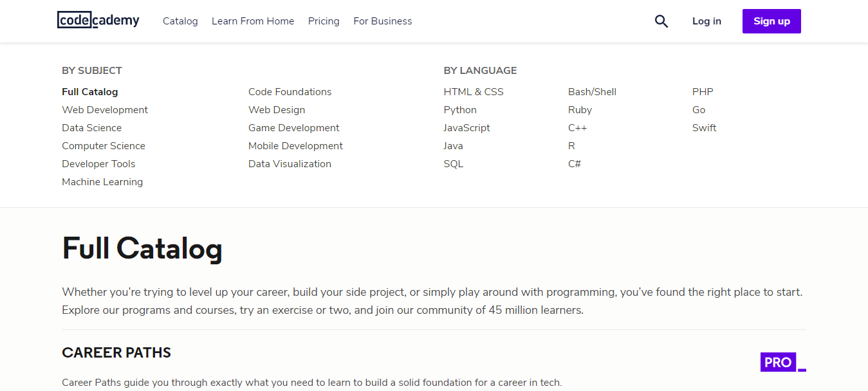The height and width of the screenshot is (391, 868).
Task: Open the Game Development subject
Action: click(293, 127)
